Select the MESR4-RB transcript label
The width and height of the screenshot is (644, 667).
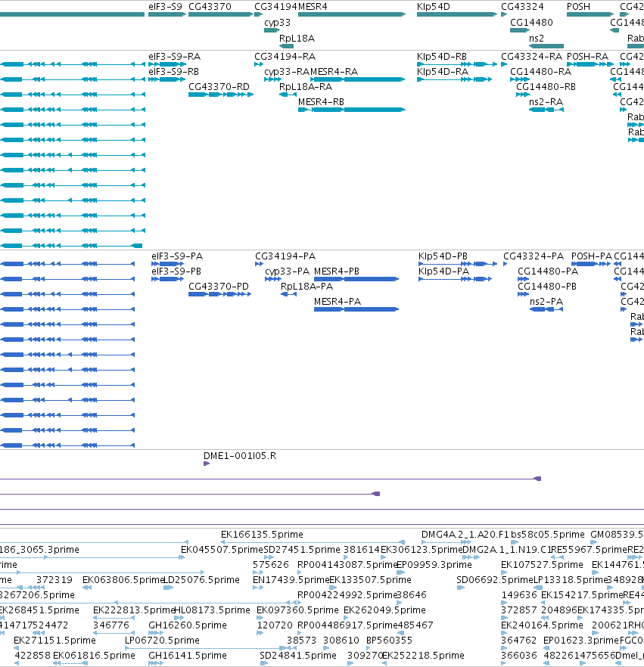tap(321, 102)
